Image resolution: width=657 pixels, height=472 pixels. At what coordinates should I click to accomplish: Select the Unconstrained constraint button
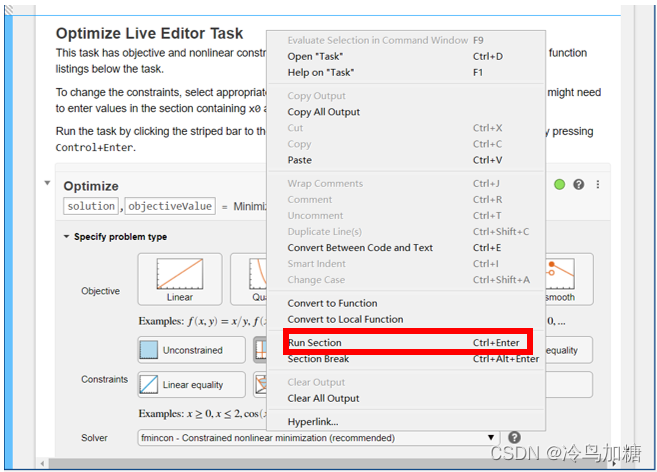191,350
